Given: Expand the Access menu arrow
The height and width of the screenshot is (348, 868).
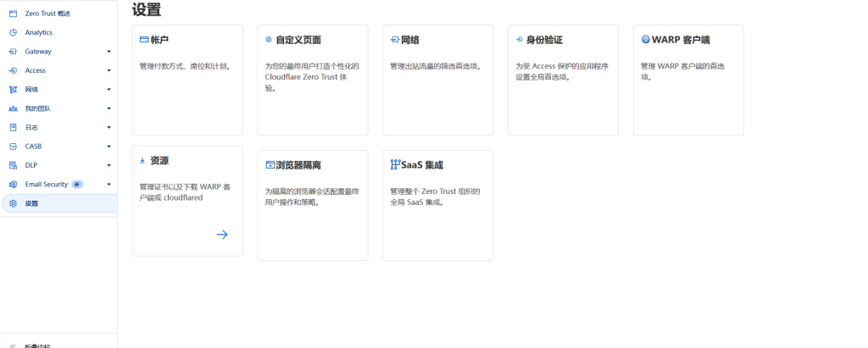Looking at the screenshot, I should [109, 70].
